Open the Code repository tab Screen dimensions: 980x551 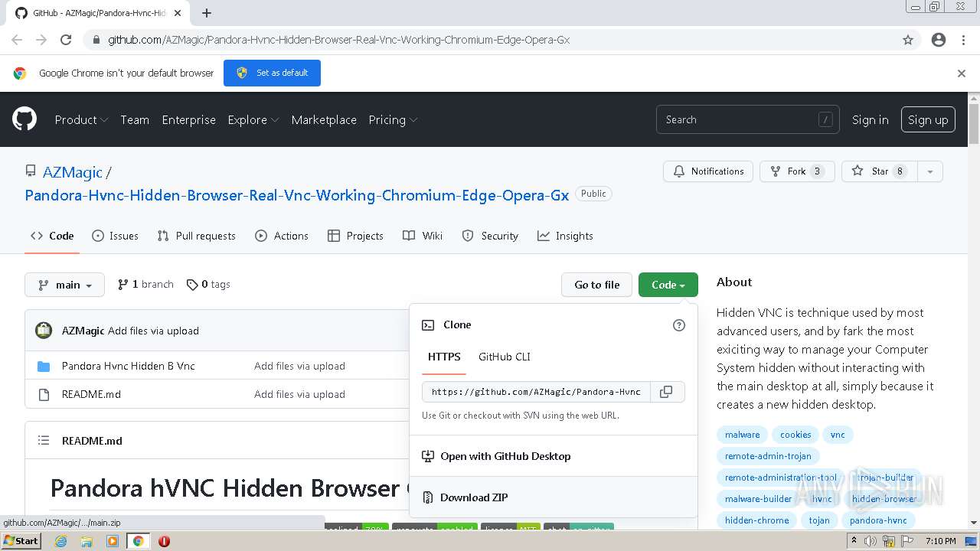[52, 236]
